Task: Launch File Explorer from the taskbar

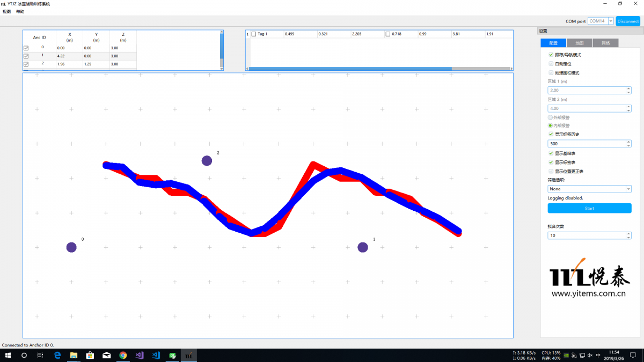Action: click(x=74, y=356)
